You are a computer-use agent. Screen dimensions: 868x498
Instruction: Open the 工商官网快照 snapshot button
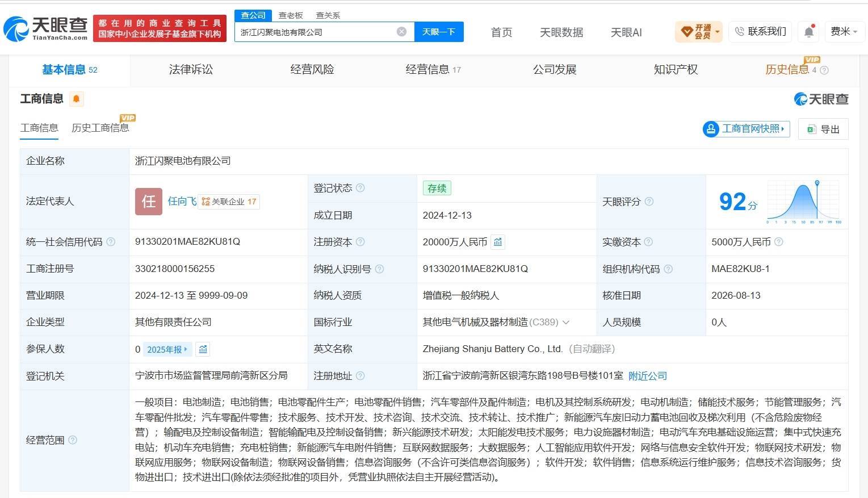746,129
